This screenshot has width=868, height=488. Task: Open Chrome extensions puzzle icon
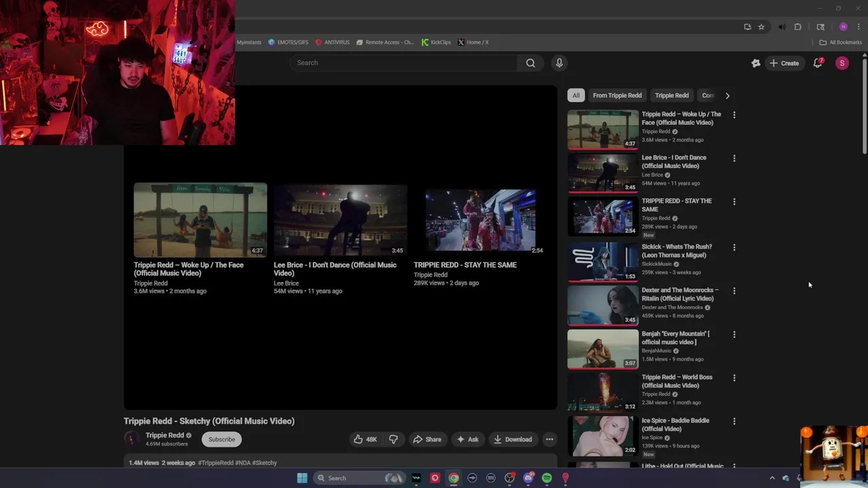[x=797, y=27]
